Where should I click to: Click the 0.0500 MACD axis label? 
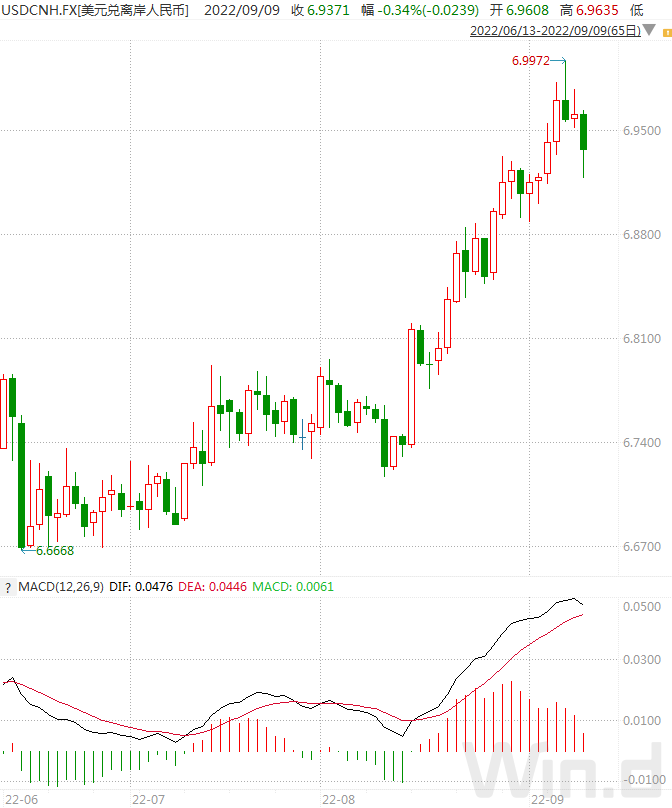click(x=642, y=607)
